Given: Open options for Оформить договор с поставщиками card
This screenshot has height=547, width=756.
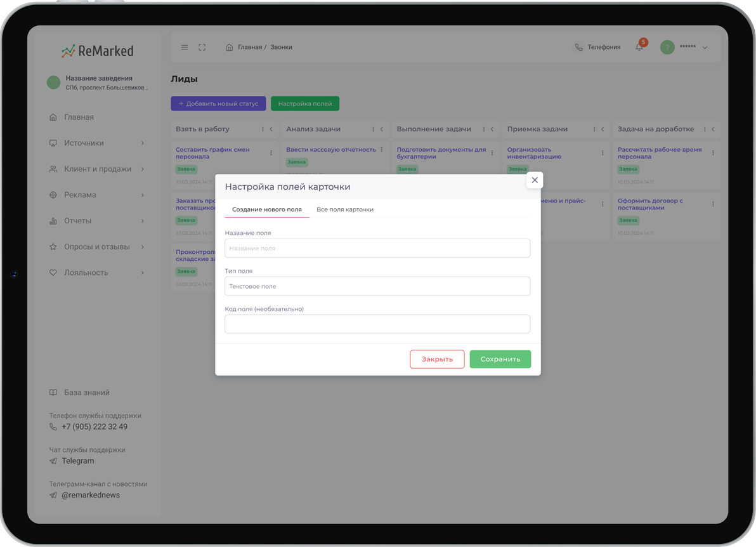Looking at the screenshot, I should coord(713,204).
